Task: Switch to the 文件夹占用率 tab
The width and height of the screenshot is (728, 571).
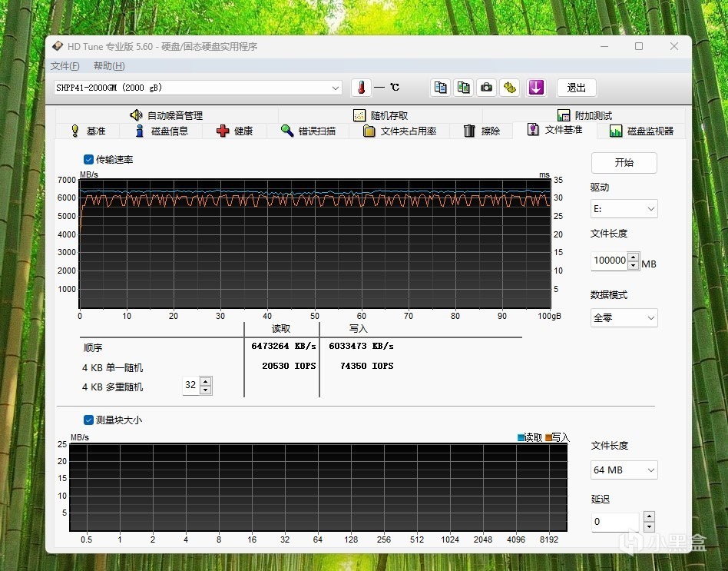Action: coord(400,131)
